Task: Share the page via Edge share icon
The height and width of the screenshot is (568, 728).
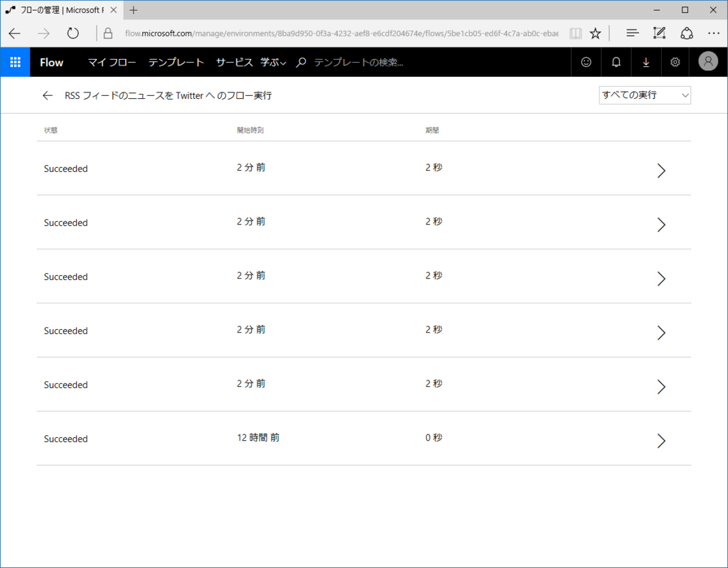Action: click(686, 33)
